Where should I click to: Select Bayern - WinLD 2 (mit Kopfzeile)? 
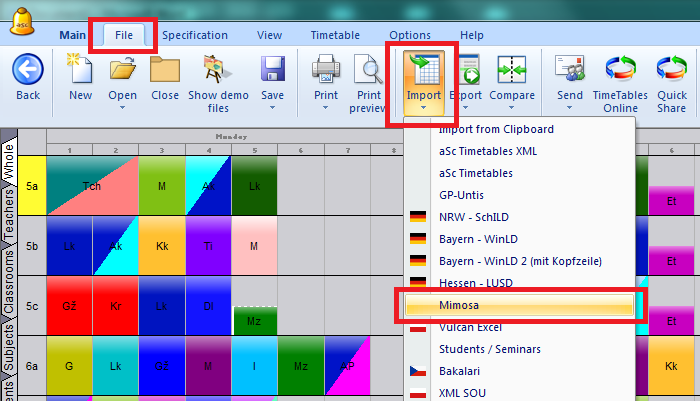coord(519,261)
